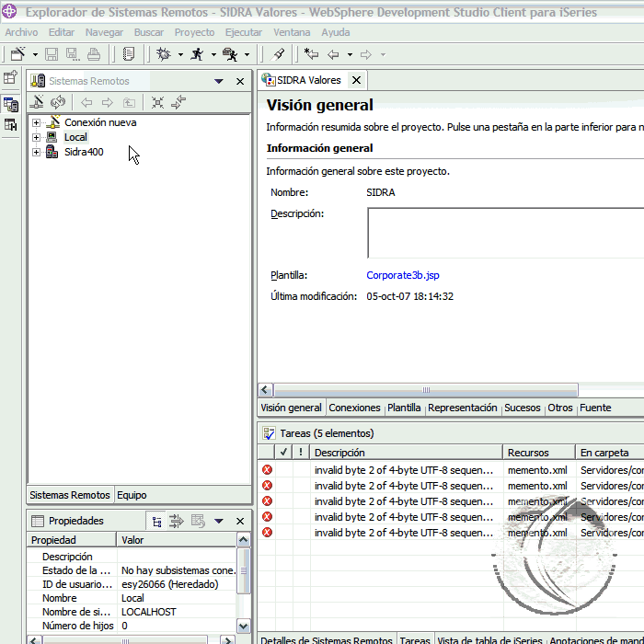Click the document script toolbar icon
644x644 pixels.
[x=129, y=54]
